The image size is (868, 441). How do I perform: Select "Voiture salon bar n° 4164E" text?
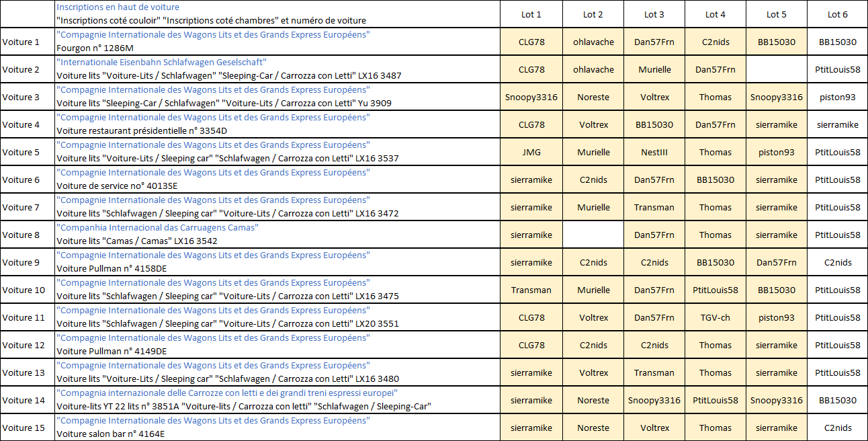pos(110,434)
